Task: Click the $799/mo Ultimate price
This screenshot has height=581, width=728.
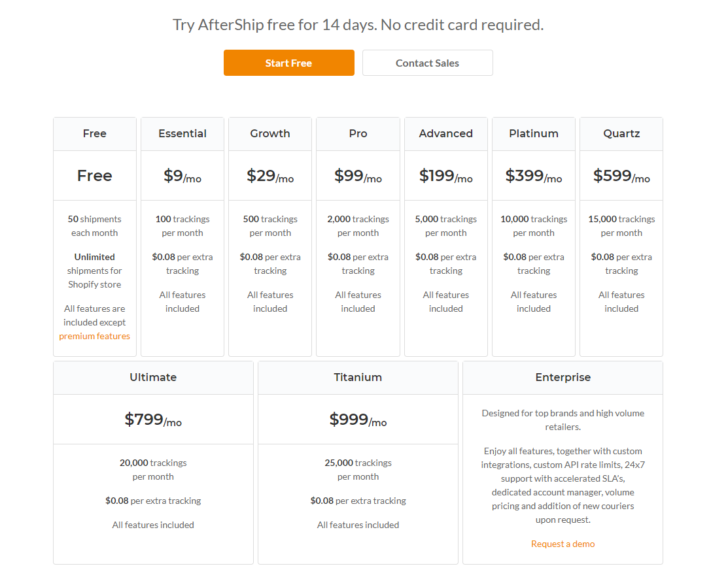Action: point(153,420)
